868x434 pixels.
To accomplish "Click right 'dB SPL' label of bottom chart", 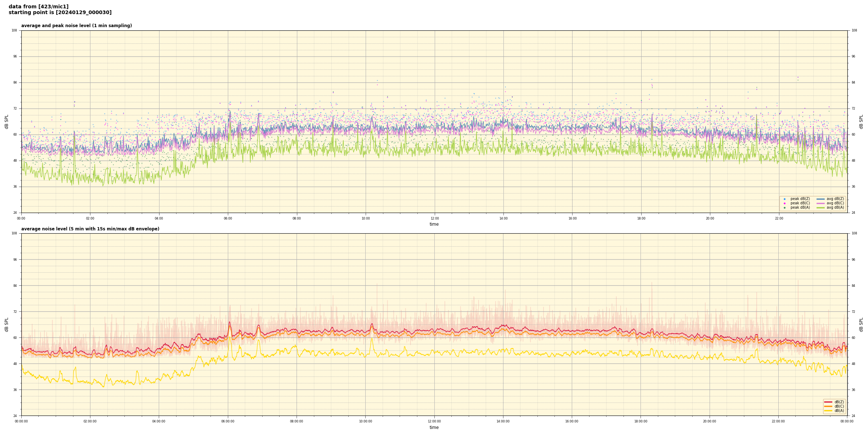I will [x=861, y=324].
